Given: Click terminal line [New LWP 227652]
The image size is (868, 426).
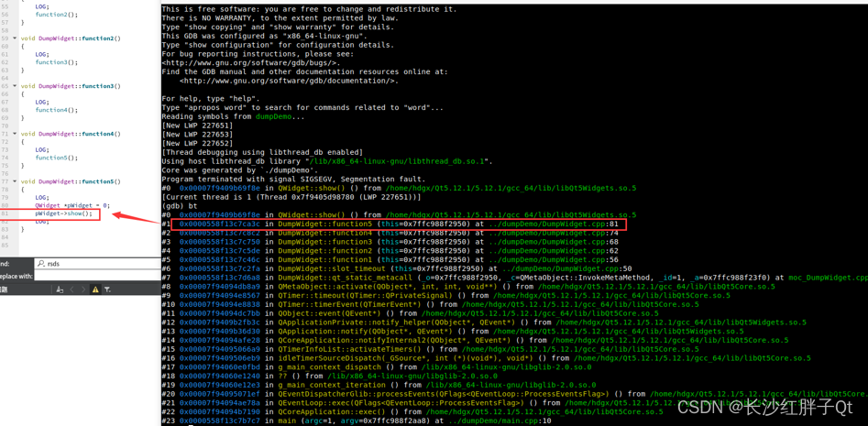Looking at the screenshot, I should click(197, 143).
